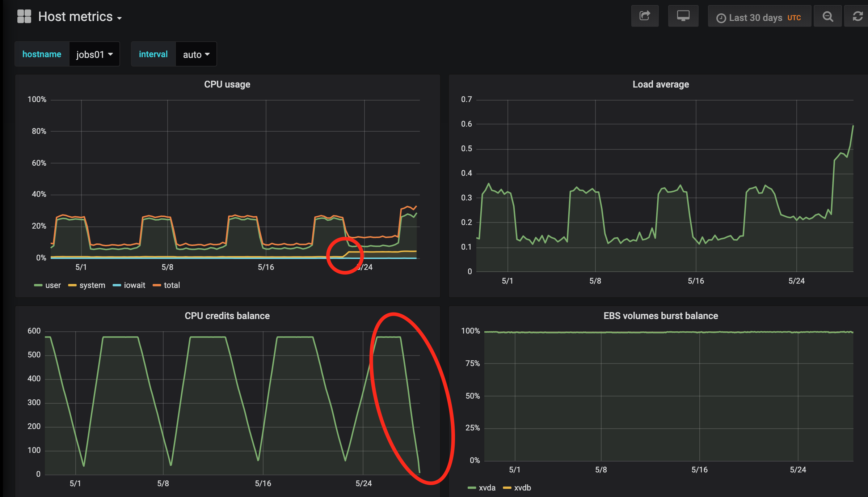Open the hostname jobs01 dropdown
Viewport: 868px width, 497px height.
pos(94,54)
